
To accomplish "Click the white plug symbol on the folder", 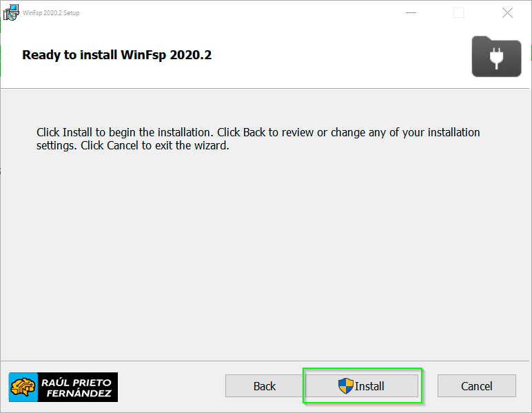I will (496, 59).
